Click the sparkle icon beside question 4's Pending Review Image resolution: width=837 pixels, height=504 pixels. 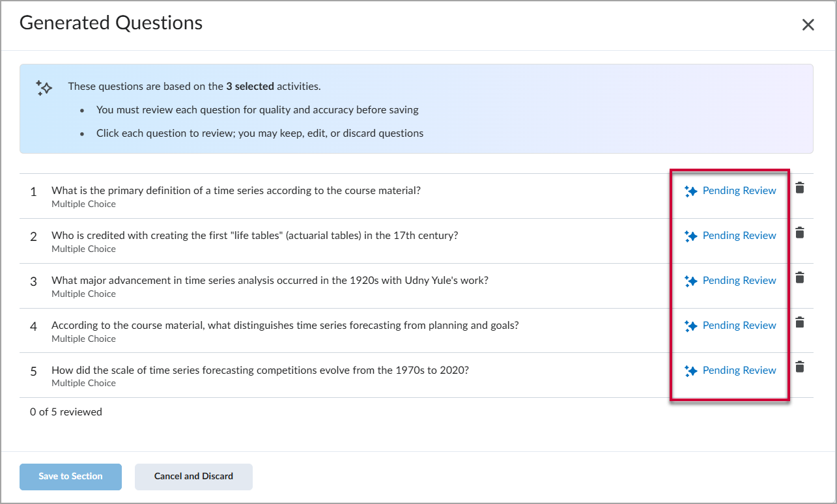691,326
